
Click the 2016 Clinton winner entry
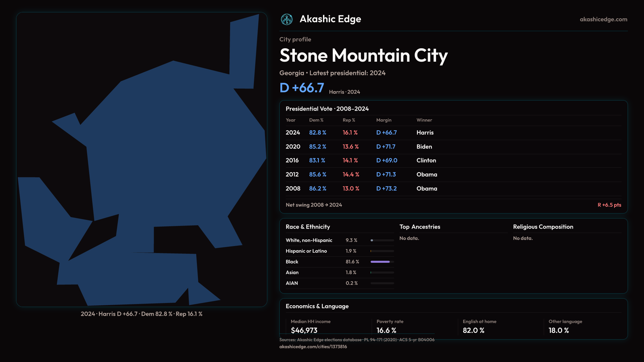[x=426, y=161]
